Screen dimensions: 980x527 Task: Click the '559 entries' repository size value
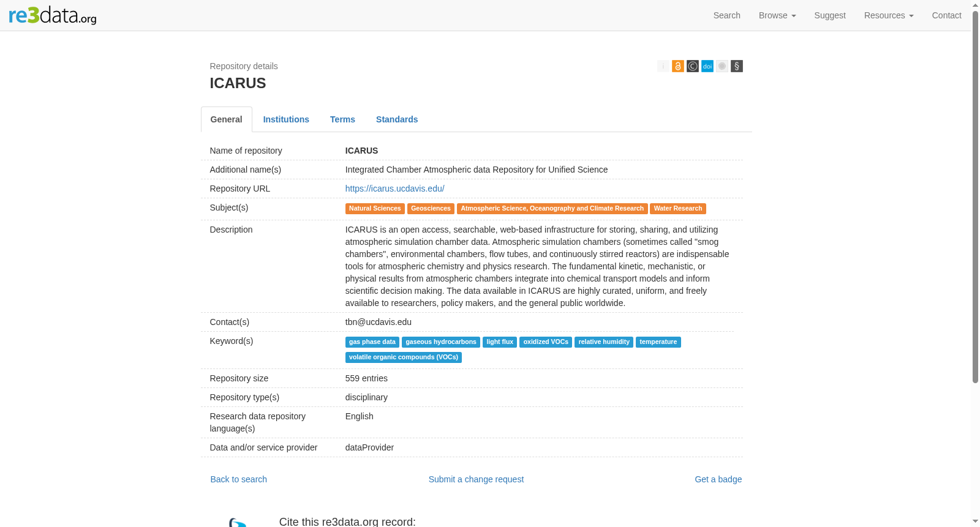pos(366,378)
